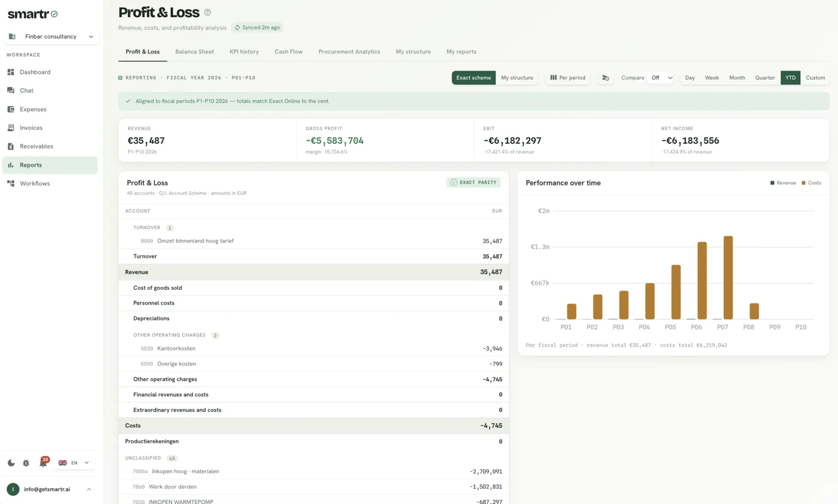Image resolution: width=838 pixels, height=504 pixels.
Task: Toggle the Per period columns view
Action: (568, 77)
